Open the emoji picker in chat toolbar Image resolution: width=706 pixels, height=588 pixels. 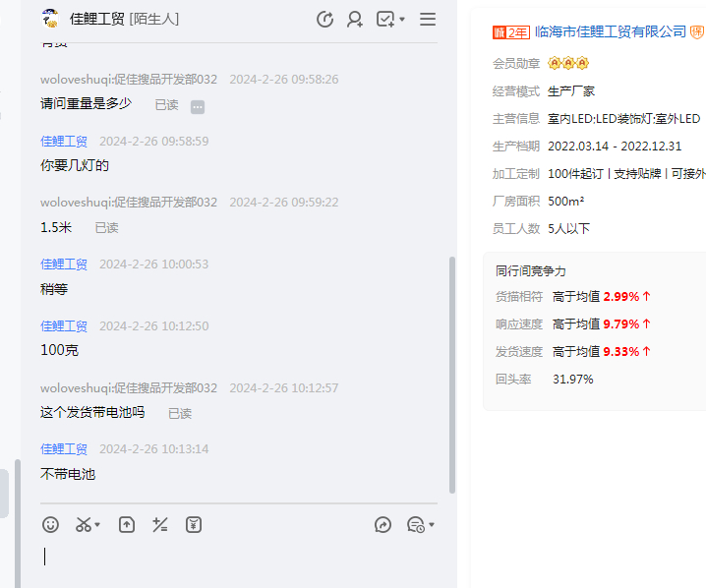(x=50, y=525)
